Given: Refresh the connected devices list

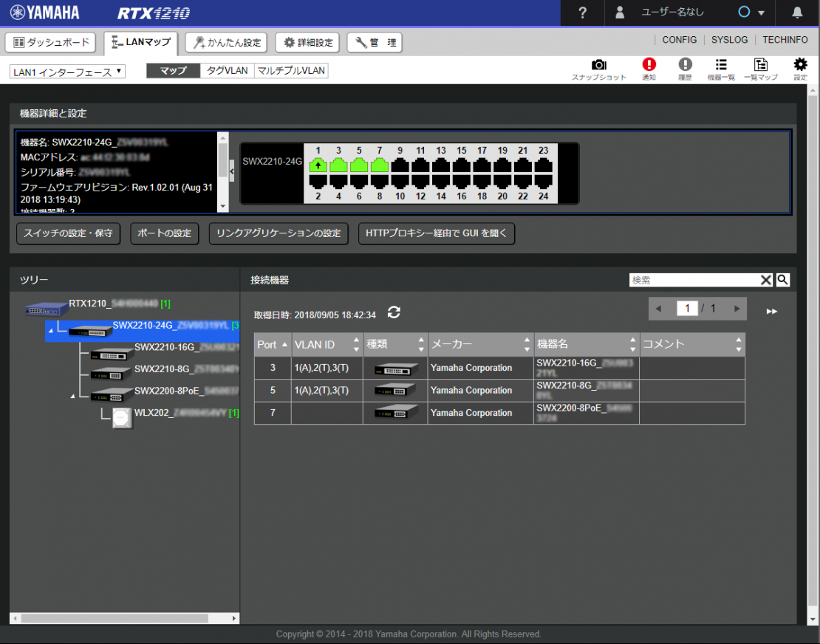Looking at the screenshot, I should pyautogui.click(x=394, y=312).
